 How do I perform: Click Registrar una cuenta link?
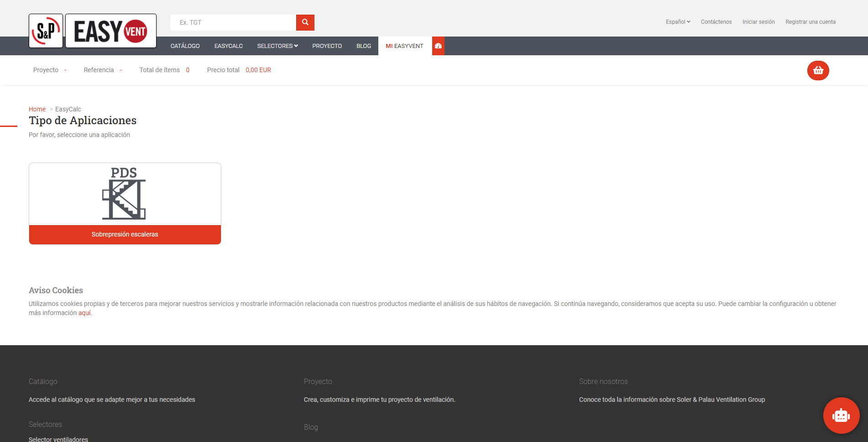810,22
